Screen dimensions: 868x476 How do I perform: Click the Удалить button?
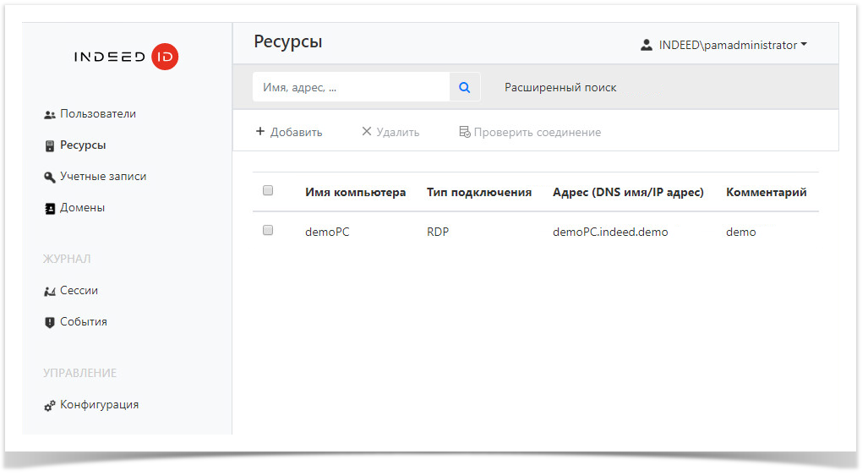pos(390,132)
